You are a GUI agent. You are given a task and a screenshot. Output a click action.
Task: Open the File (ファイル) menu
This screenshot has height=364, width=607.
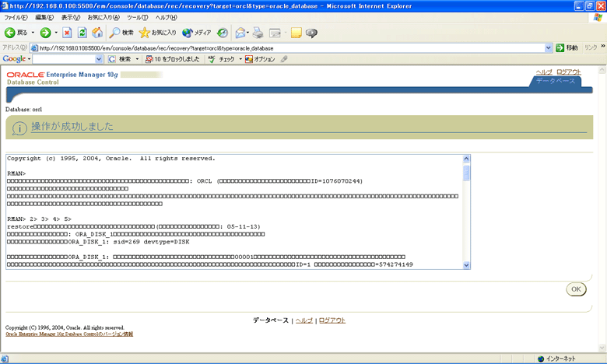pyautogui.click(x=16, y=17)
